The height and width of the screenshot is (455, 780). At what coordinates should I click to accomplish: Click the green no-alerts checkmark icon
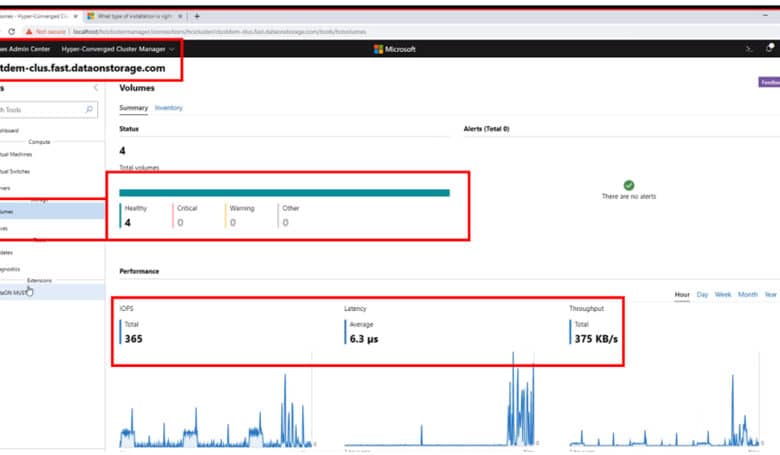(629, 185)
